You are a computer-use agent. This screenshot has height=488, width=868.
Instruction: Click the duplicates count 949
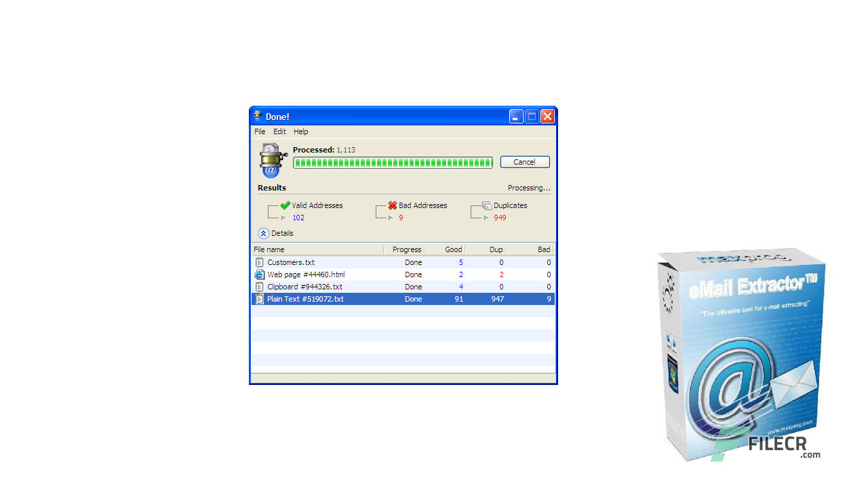click(500, 218)
